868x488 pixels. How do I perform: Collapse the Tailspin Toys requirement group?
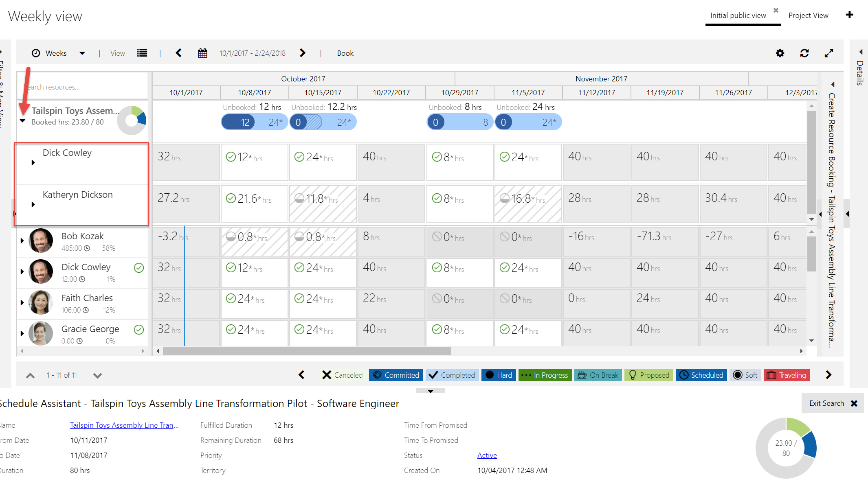pos(23,121)
